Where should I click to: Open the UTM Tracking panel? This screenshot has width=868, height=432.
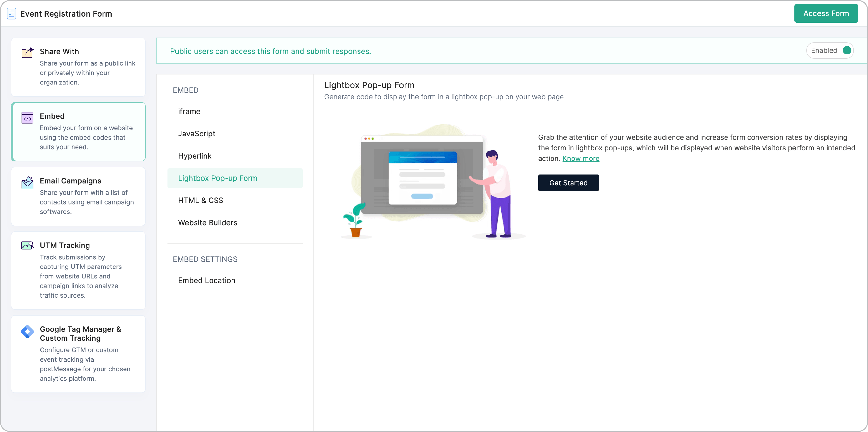(78, 270)
